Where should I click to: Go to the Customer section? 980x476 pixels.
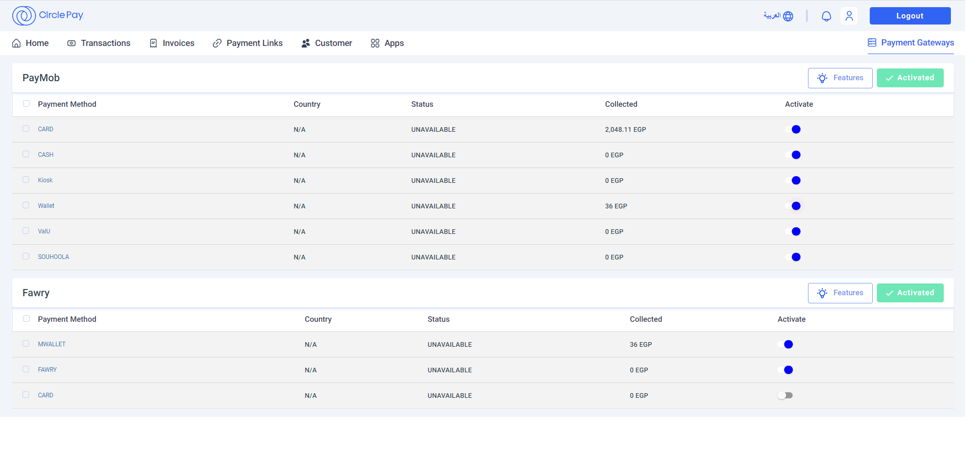327,43
